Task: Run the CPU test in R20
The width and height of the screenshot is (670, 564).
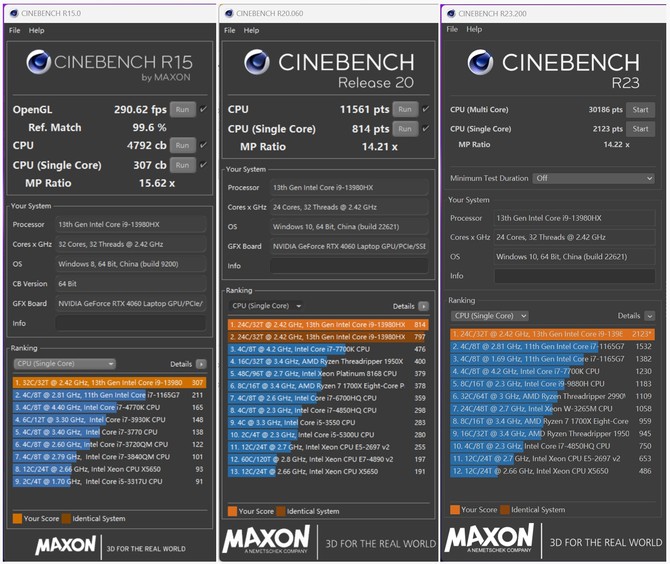Action: [x=405, y=109]
